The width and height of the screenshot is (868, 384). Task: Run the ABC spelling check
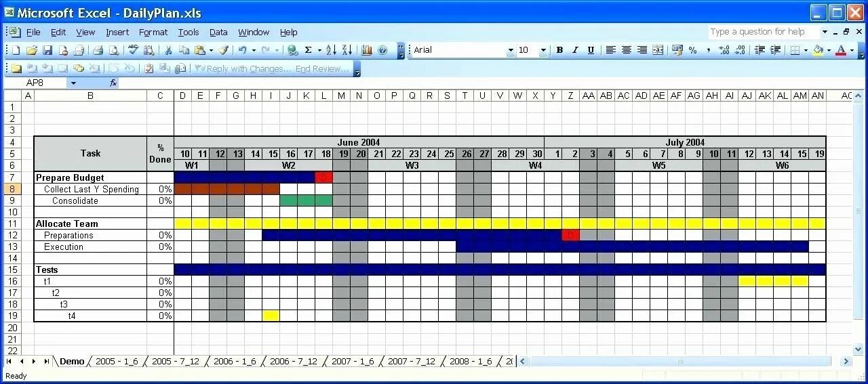[133, 50]
